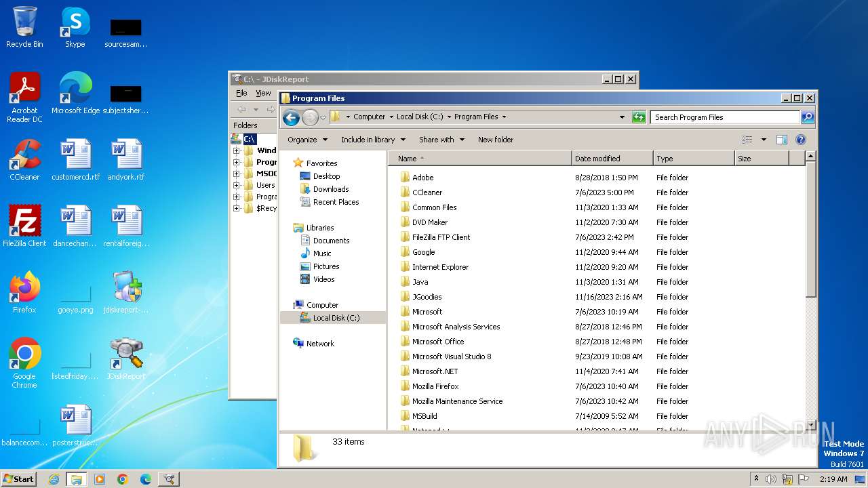Select Network in navigation pane
The height and width of the screenshot is (488, 868).
click(320, 344)
